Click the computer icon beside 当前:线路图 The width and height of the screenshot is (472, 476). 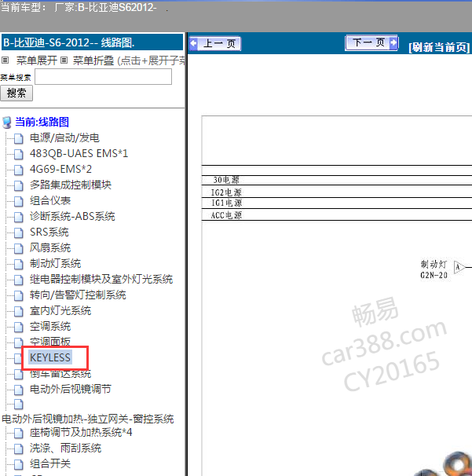click(7, 123)
